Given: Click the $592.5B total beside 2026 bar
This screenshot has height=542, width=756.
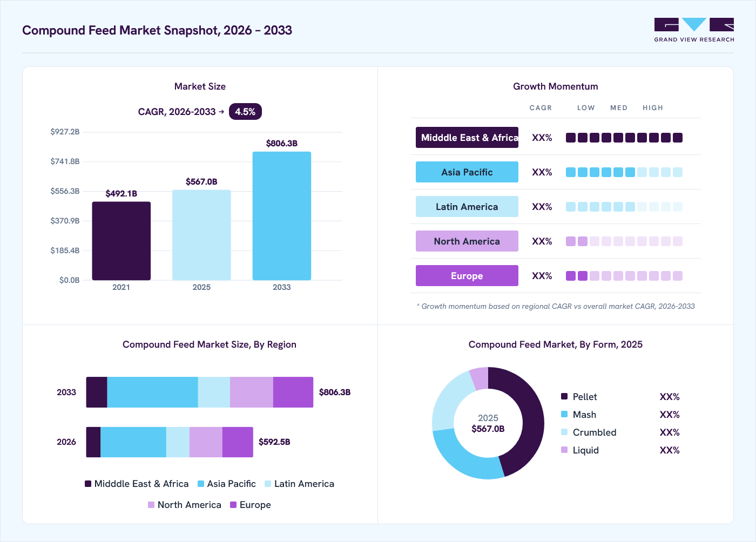Looking at the screenshot, I should [x=274, y=442].
